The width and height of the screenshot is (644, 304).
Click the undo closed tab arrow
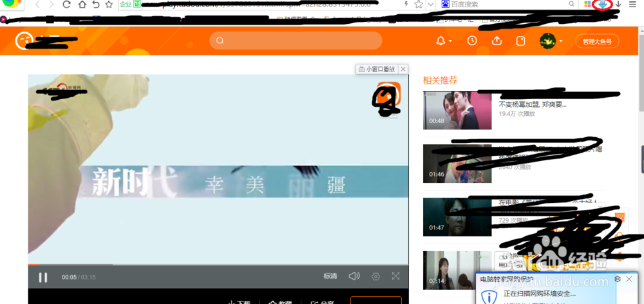pyautogui.click(x=95, y=5)
